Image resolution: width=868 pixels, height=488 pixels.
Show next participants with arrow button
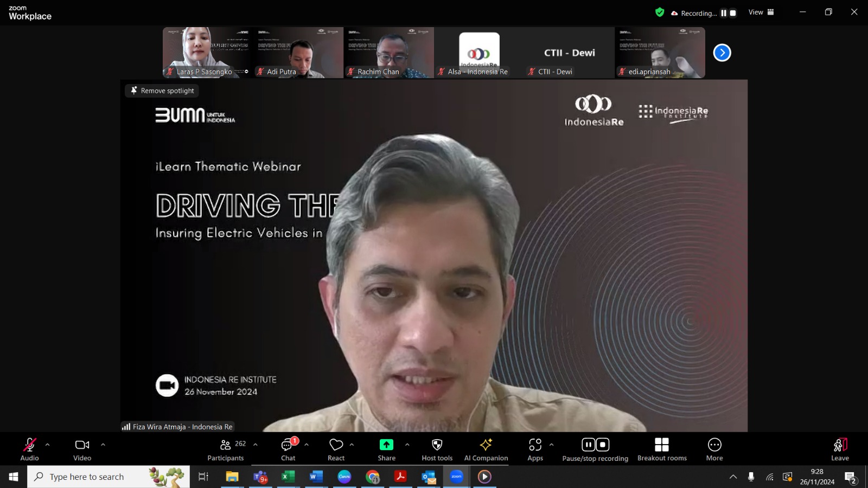[x=722, y=53]
